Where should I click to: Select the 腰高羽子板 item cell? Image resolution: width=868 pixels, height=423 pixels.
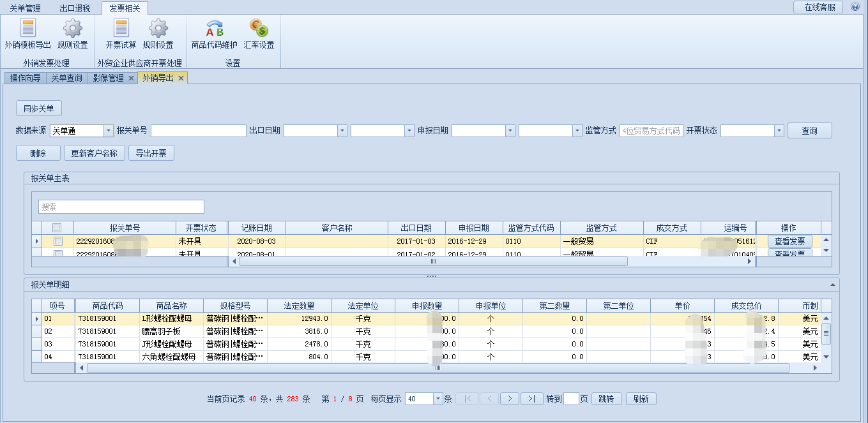click(171, 331)
